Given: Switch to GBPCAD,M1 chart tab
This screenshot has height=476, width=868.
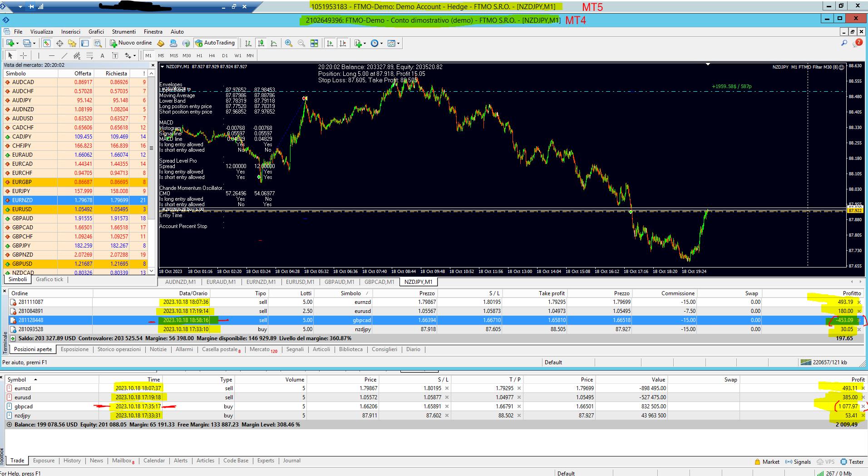Looking at the screenshot, I should point(379,282).
